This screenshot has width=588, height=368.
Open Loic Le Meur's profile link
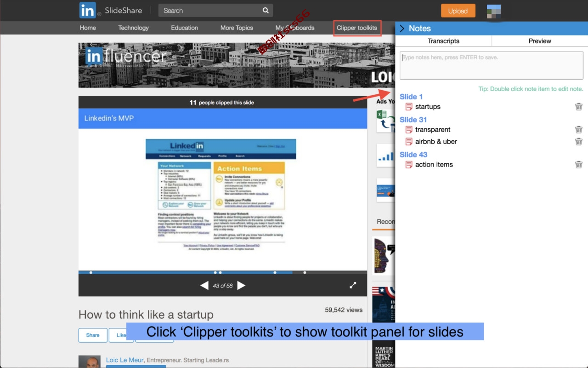(x=125, y=360)
